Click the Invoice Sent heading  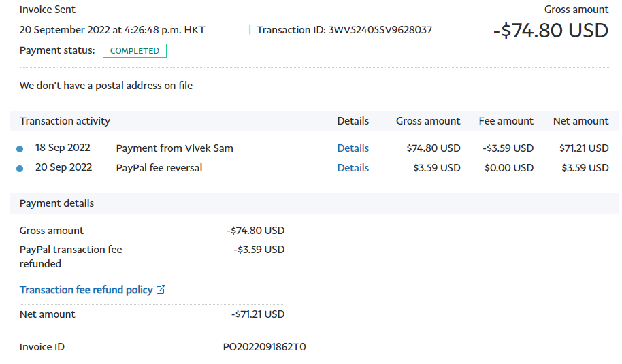[x=48, y=10]
